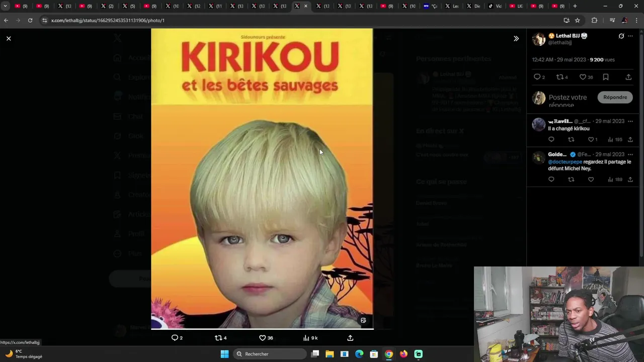This screenshot has width=644, height=362.
Task: Open Chrome three-dot menu
Action: [x=637, y=20]
